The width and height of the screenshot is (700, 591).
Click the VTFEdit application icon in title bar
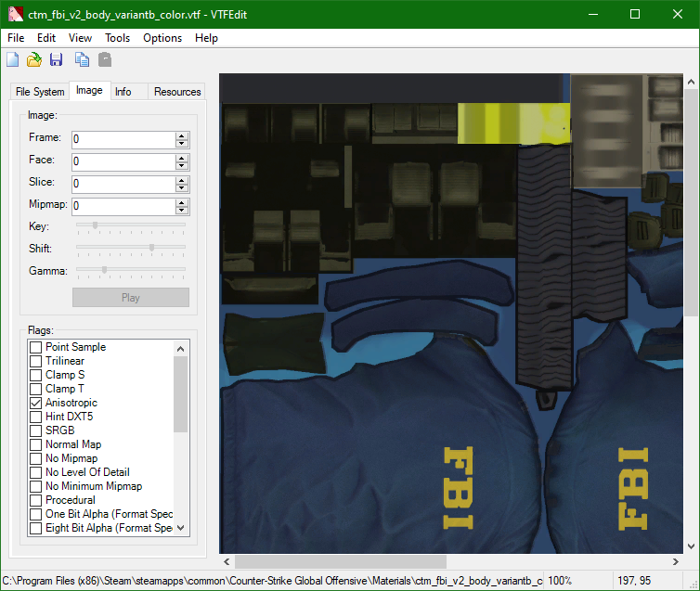[15, 14]
